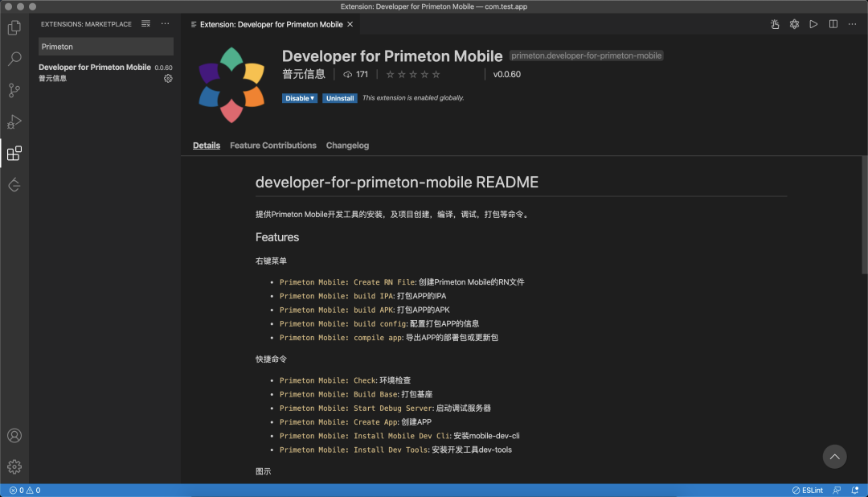
Task: Open the Manage gear for listed extension
Action: tap(168, 79)
